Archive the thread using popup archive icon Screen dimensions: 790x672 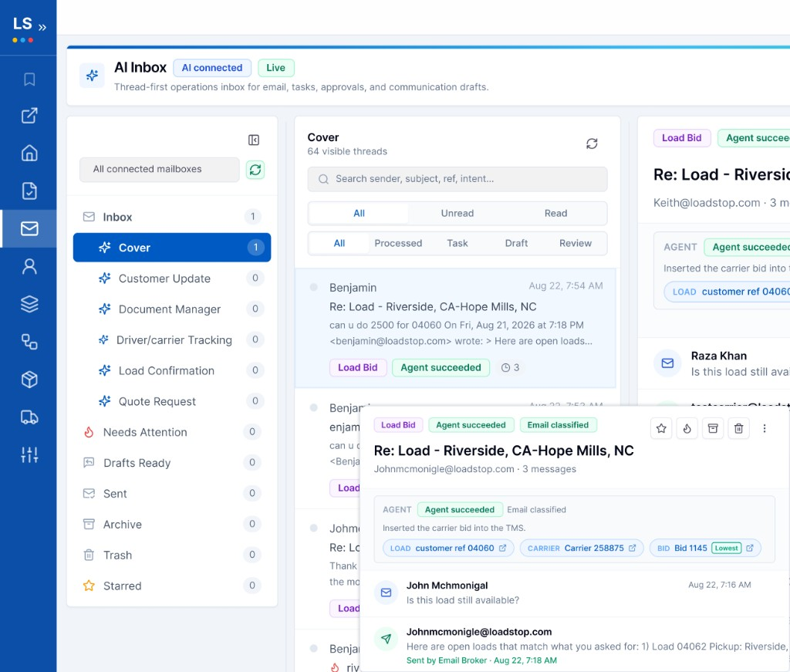click(713, 429)
